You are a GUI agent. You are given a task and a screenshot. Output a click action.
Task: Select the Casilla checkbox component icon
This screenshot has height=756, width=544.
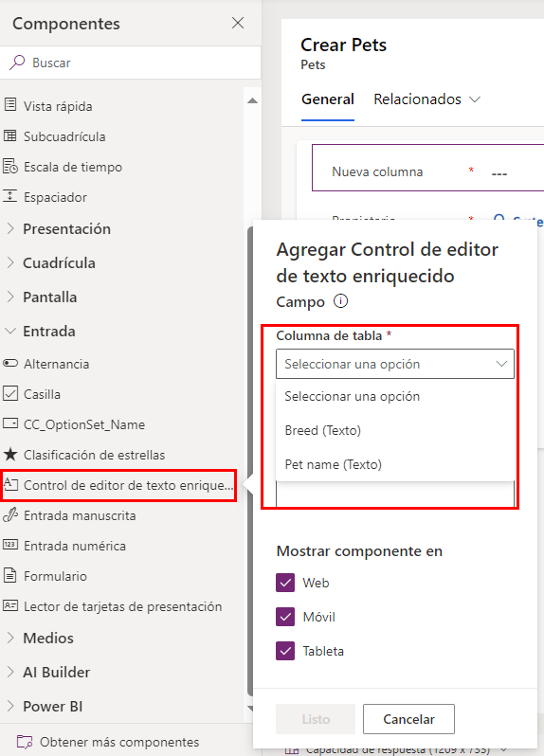pyautogui.click(x=10, y=393)
